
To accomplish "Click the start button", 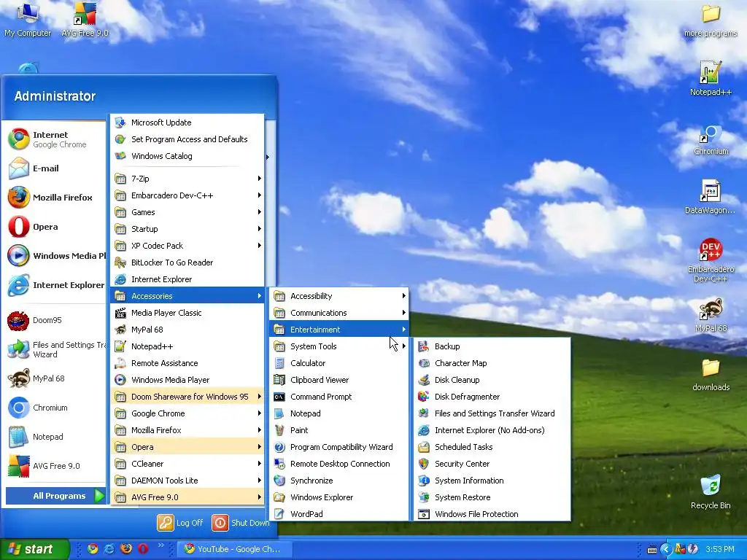I will (34, 549).
